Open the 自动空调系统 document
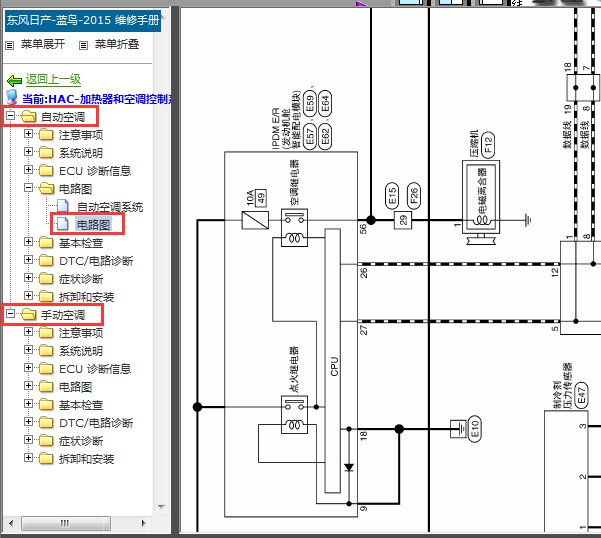The image size is (601, 538). (x=110, y=207)
